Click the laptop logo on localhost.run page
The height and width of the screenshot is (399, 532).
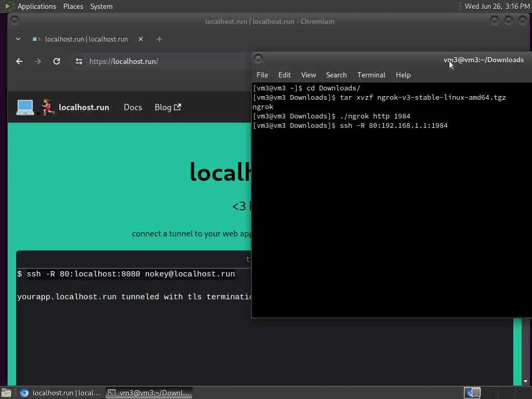pos(25,108)
